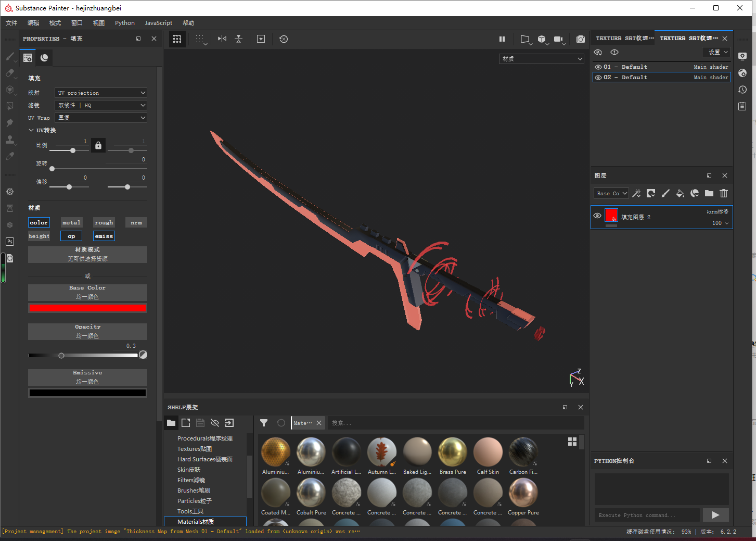Toggle the color channel for fill layer

coord(39,222)
